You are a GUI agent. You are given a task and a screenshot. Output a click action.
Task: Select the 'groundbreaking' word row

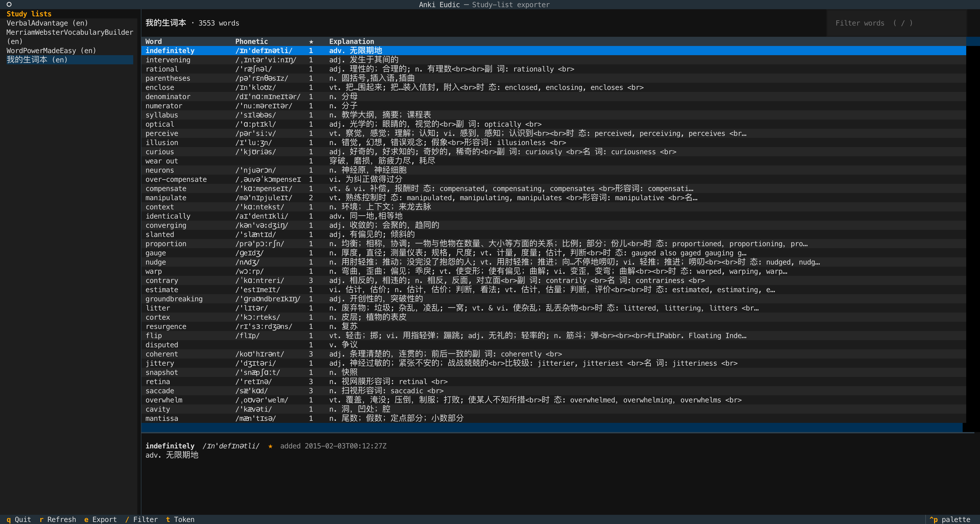click(x=554, y=299)
